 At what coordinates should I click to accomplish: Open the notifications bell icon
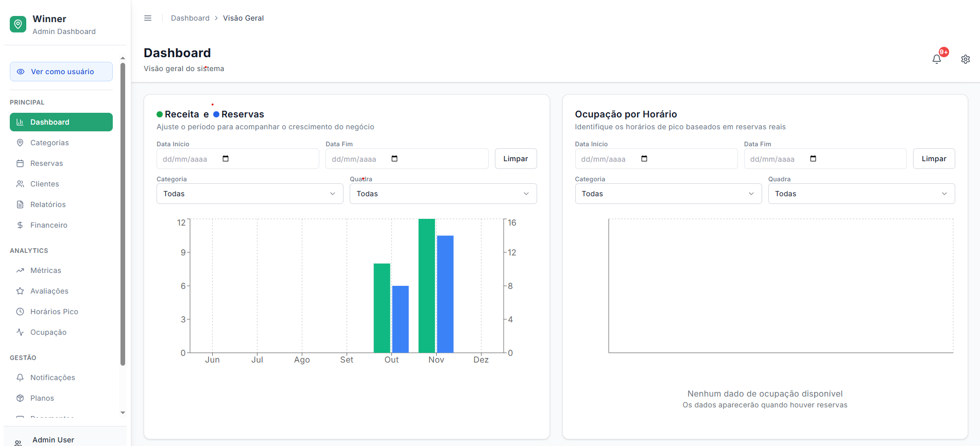pos(936,59)
